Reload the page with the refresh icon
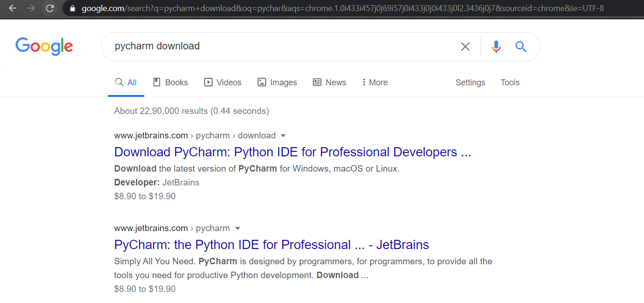 tap(50, 8)
